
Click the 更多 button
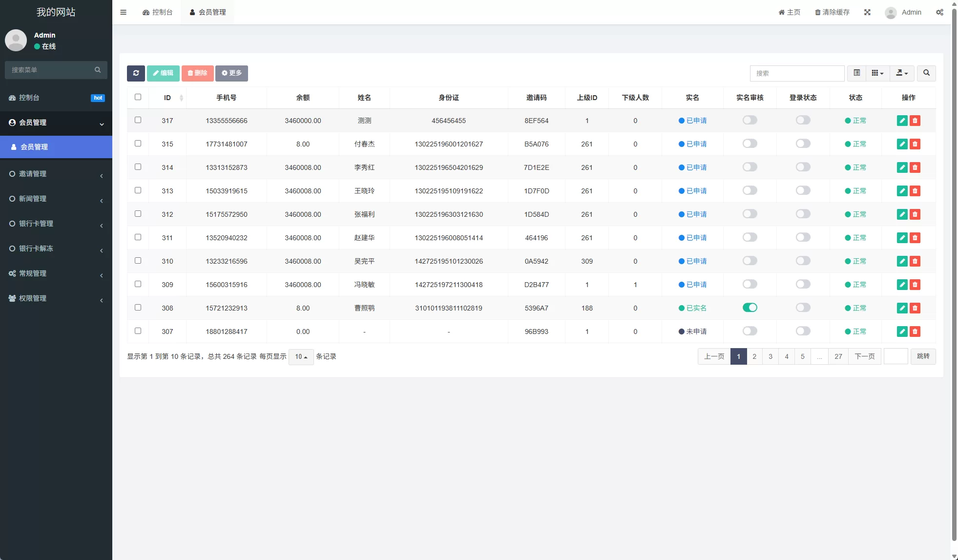[231, 73]
